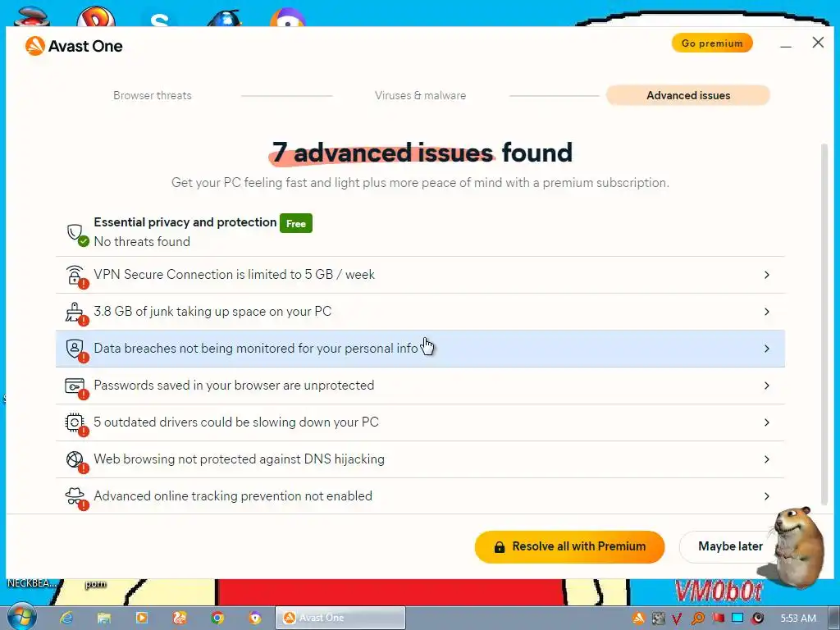The width and height of the screenshot is (840, 630).
Task: Open the Windows Start menu
Action: point(21,617)
